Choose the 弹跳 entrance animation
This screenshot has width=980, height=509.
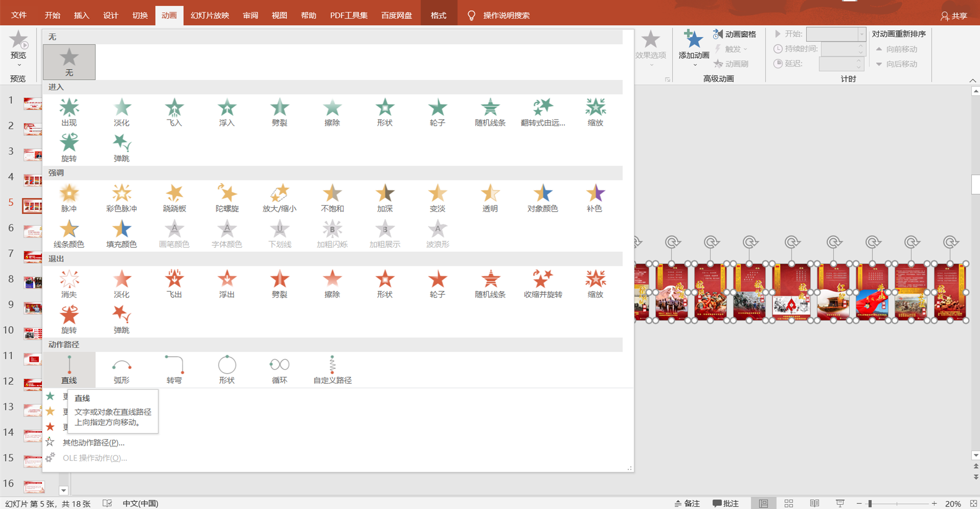tap(122, 148)
